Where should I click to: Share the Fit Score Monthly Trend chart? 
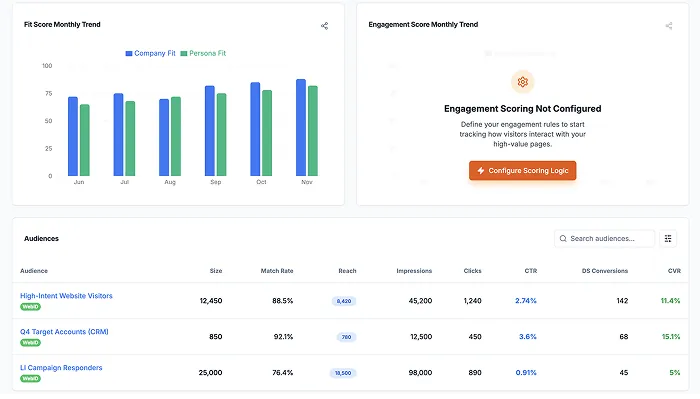coord(325,26)
